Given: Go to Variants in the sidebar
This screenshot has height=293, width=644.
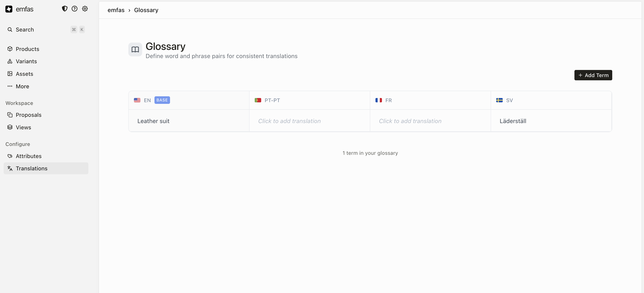Looking at the screenshot, I should point(26,62).
